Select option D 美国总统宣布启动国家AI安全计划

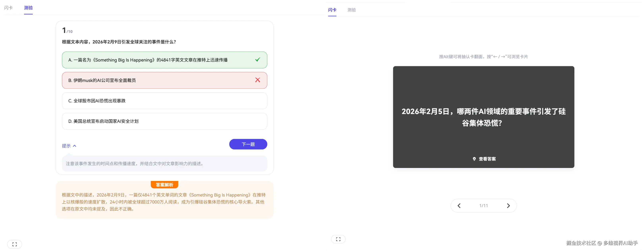pos(164,121)
